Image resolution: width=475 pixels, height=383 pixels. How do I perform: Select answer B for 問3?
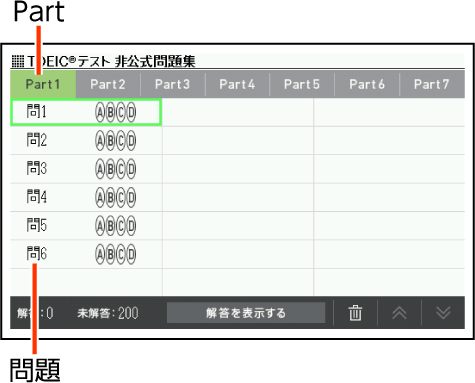[110, 169]
